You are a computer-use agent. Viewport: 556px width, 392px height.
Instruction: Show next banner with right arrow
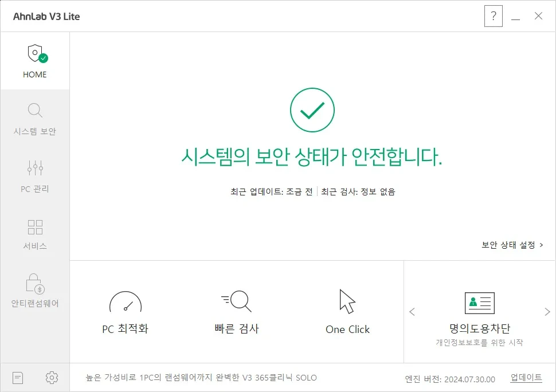click(x=547, y=312)
